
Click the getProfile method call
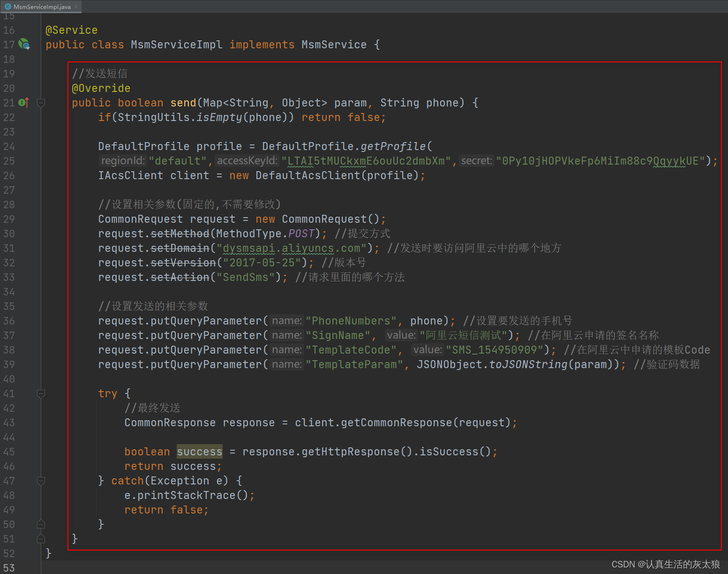[393, 146]
